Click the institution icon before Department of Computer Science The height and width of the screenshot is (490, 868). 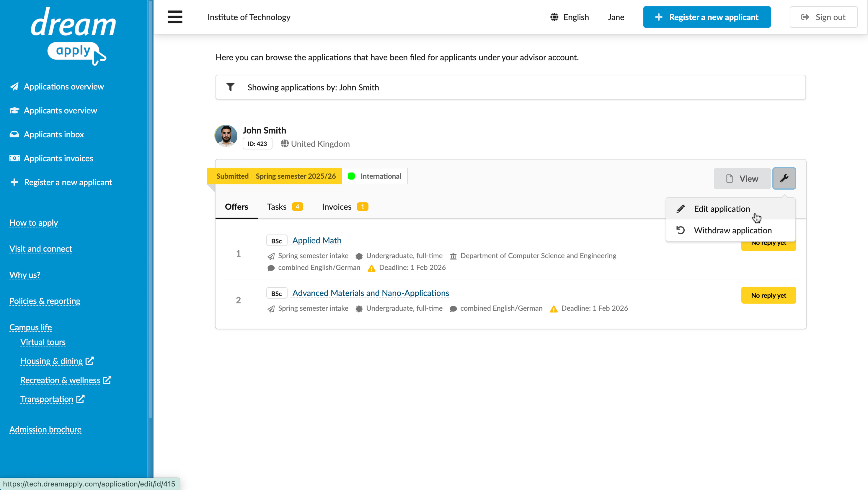[x=453, y=256]
